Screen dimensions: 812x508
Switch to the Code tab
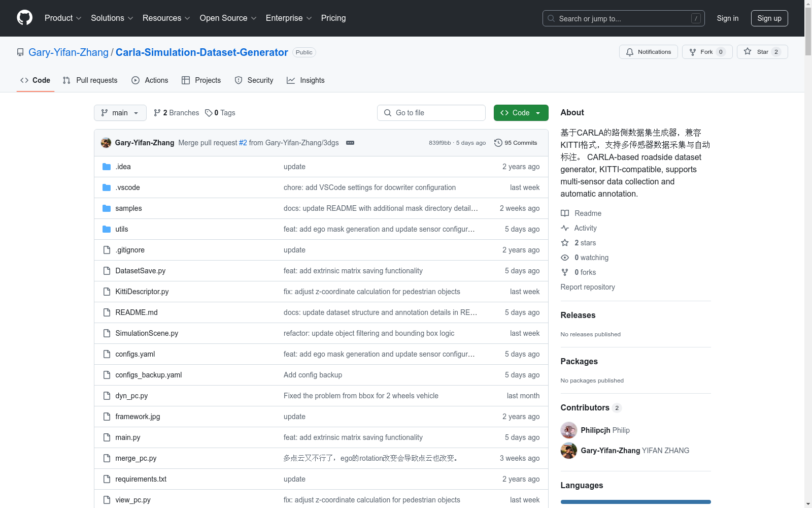tap(35, 80)
